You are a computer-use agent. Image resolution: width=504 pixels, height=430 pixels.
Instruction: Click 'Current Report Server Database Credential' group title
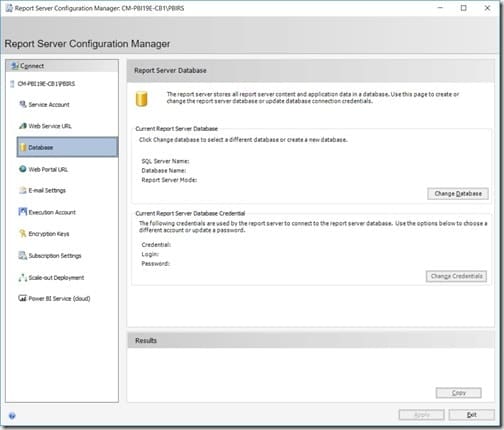pyautogui.click(x=190, y=213)
